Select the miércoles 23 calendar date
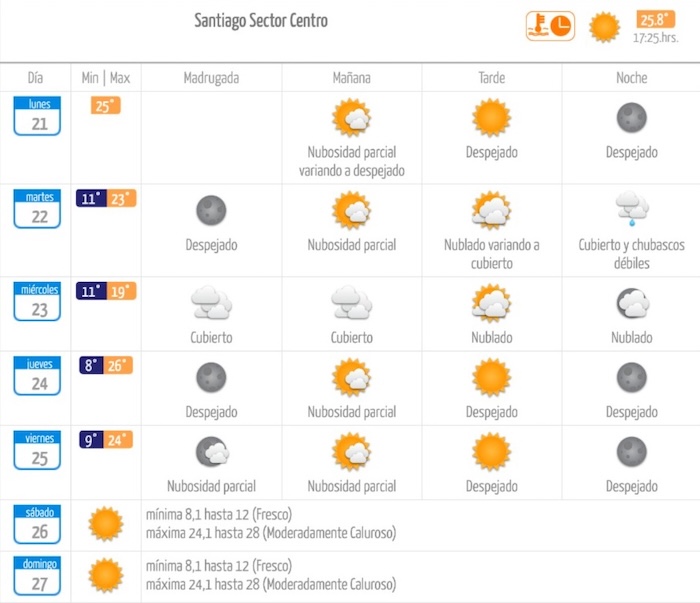Screen dimensions: 700x603 point(39,302)
